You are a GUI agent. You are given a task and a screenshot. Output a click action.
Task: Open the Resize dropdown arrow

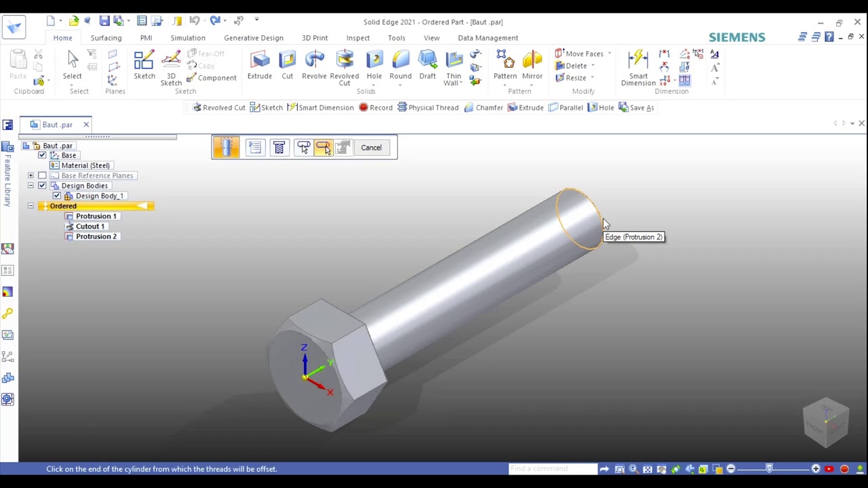[592, 78]
